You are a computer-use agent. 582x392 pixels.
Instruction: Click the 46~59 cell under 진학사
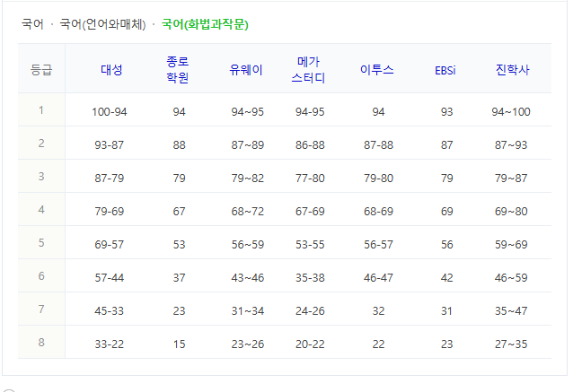(511, 278)
